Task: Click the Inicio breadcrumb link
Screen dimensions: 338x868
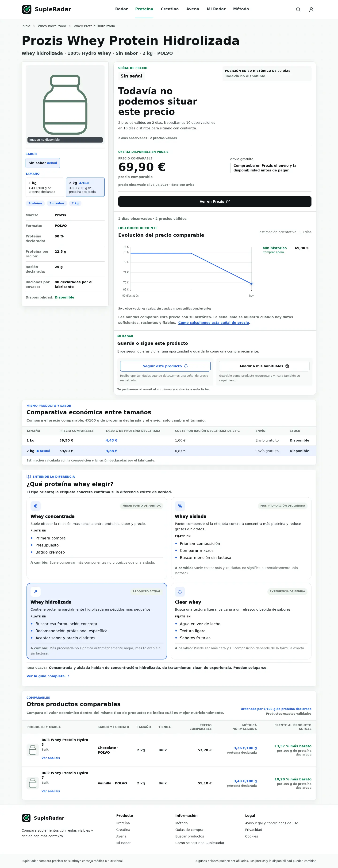Action: coord(26,26)
